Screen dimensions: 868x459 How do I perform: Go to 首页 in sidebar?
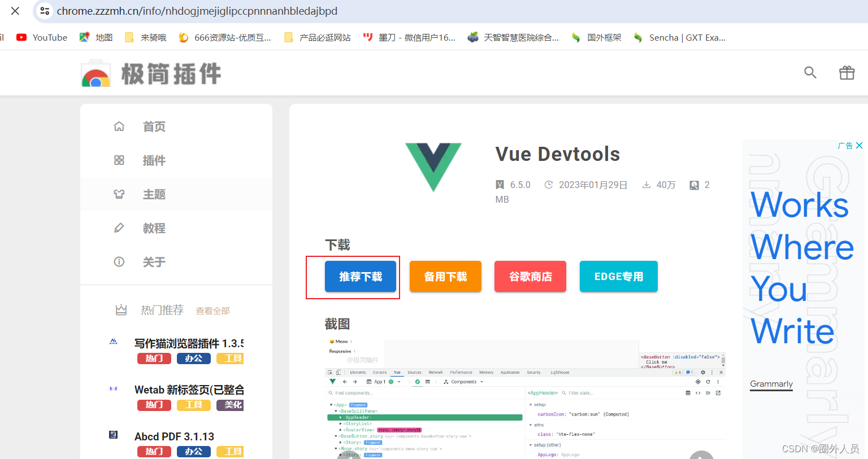[x=154, y=126]
